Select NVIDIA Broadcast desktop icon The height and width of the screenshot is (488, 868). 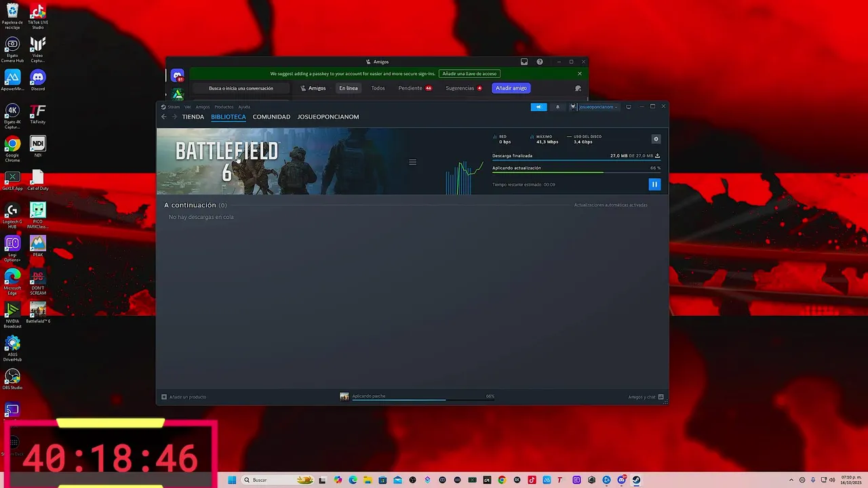(12, 315)
